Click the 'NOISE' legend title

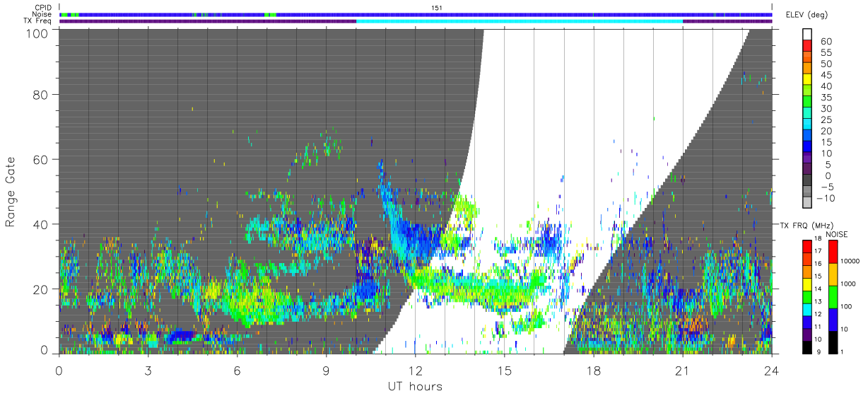tap(836, 234)
